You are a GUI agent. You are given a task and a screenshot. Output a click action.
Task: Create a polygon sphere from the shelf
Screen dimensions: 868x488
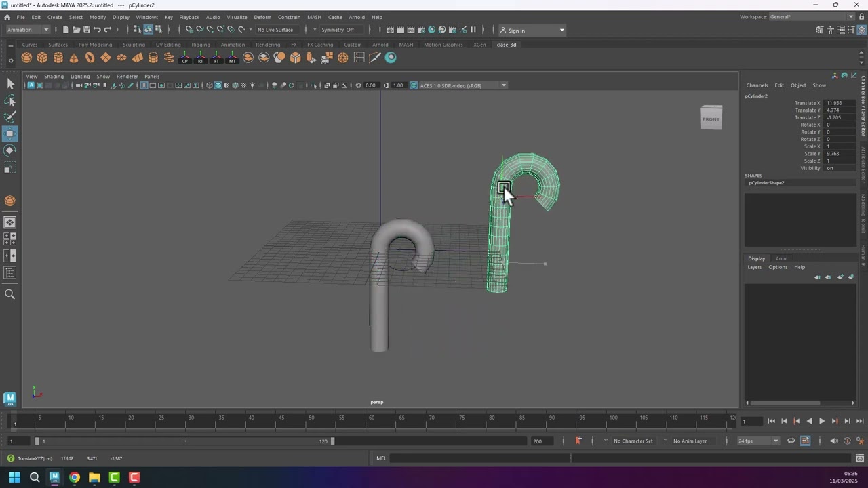click(x=27, y=58)
